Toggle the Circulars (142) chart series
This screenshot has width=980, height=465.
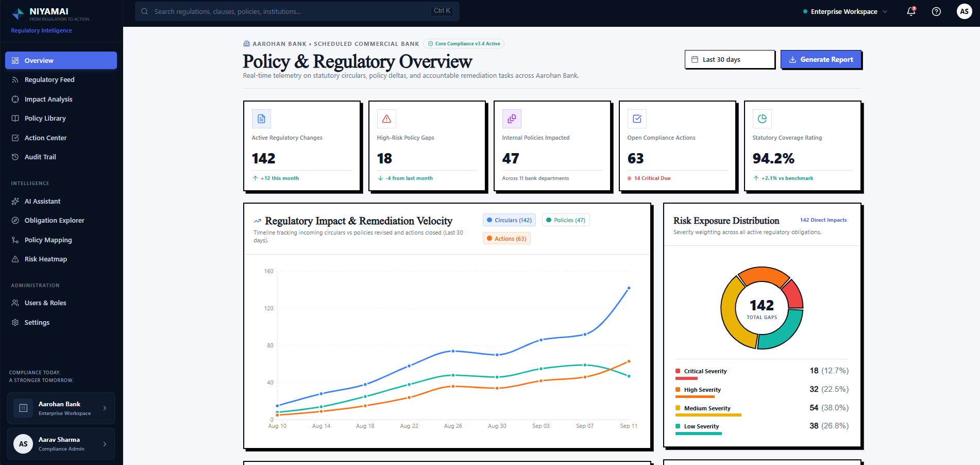(x=509, y=220)
